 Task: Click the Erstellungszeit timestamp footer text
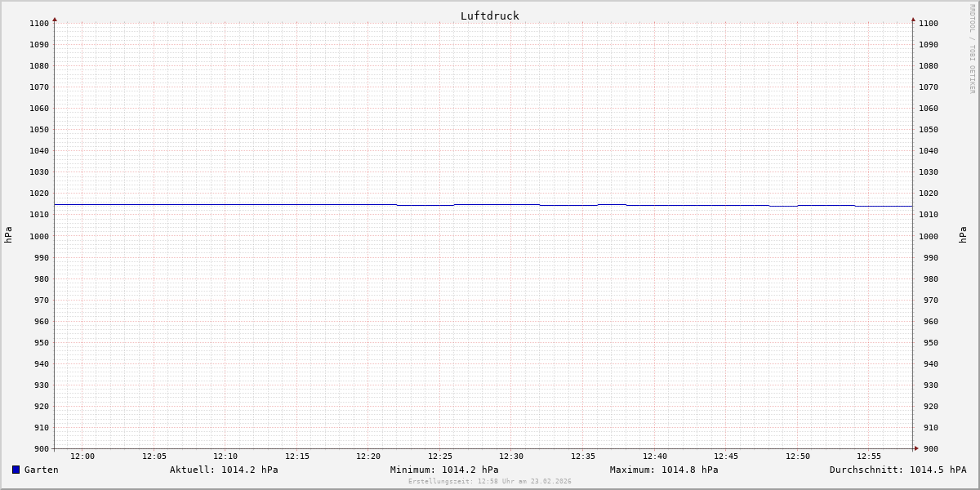pyautogui.click(x=490, y=482)
